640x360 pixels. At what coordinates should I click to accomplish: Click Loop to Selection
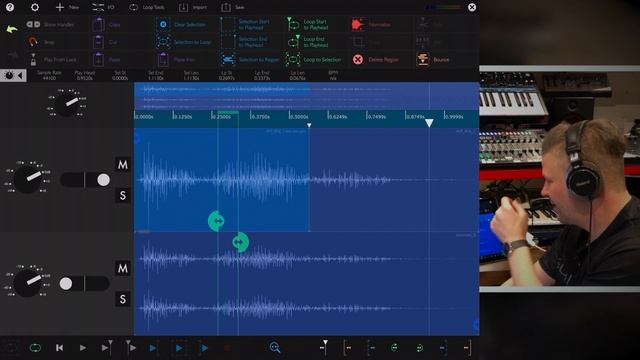pos(313,60)
